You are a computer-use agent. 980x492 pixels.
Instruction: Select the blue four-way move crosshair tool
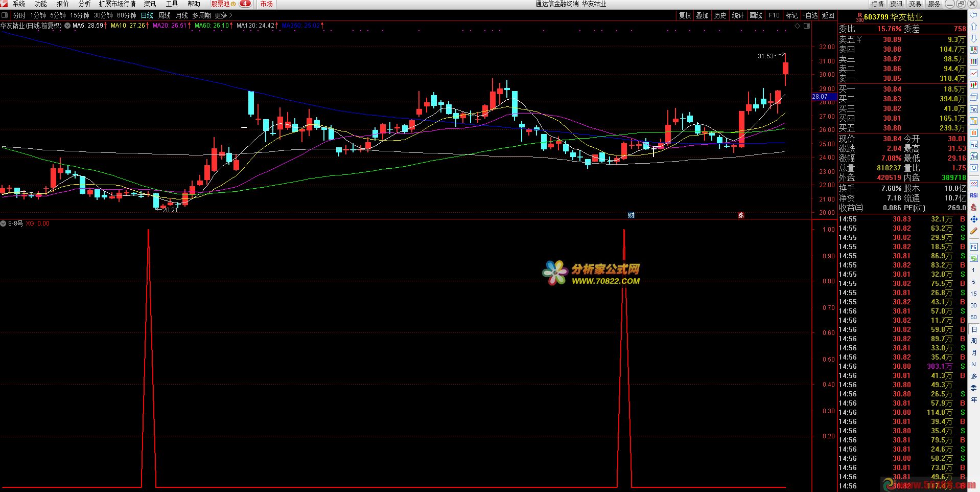974,219
